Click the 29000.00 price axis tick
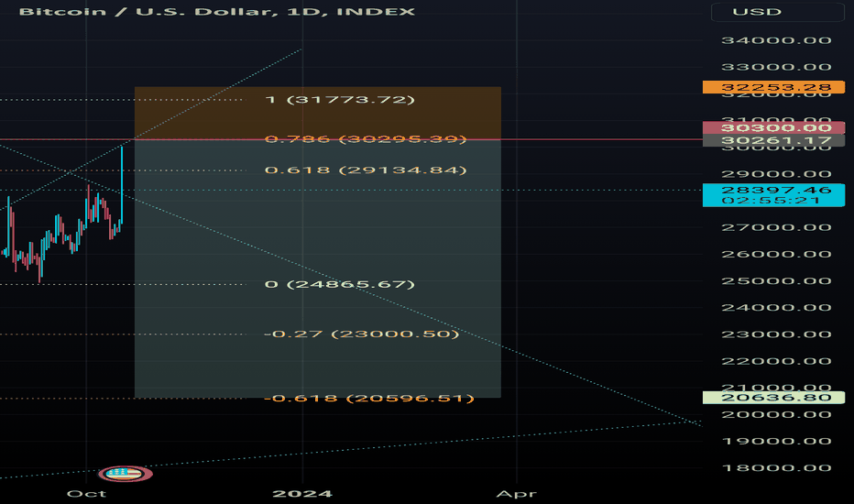Viewport: 854px width, 504px height. coord(776,174)
